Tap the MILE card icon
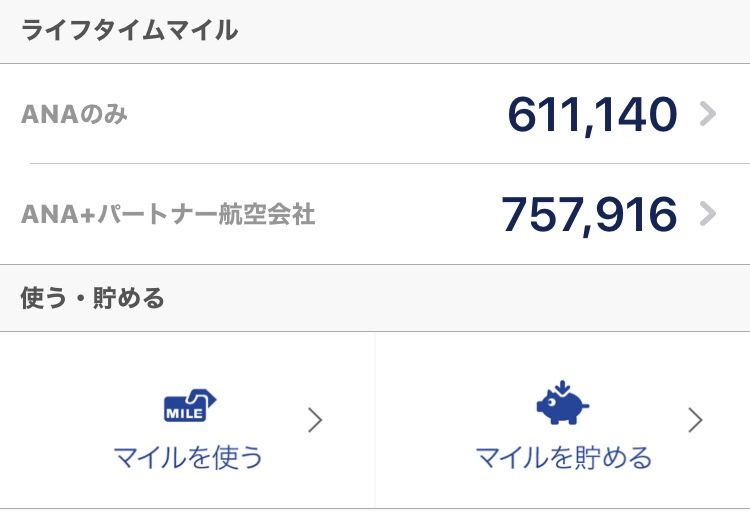 point(190,406)
